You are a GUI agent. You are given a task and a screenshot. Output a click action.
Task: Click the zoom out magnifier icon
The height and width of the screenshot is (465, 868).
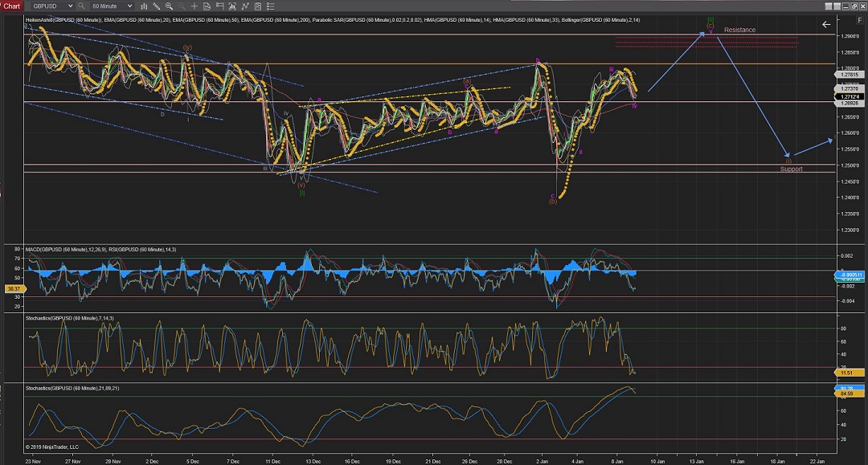[x=181, y=6]
